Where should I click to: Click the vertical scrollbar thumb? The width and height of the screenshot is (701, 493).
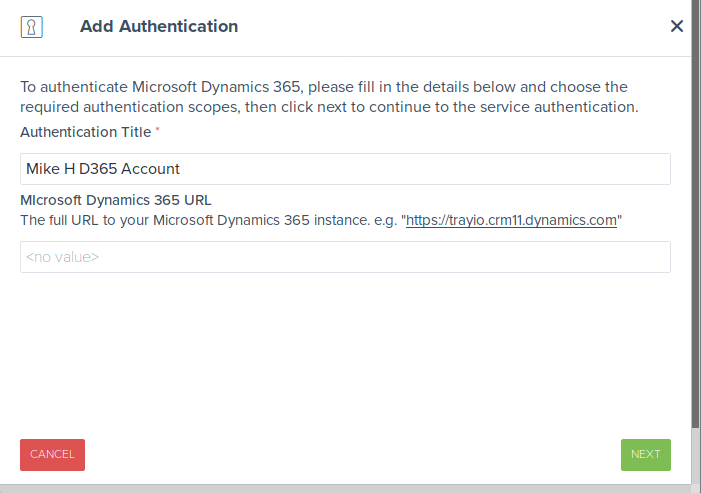[x=695, y=200]
